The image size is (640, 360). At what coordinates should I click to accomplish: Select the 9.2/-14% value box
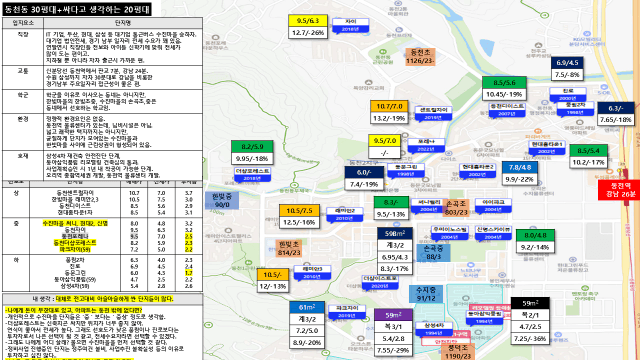[x=536, y=247]
